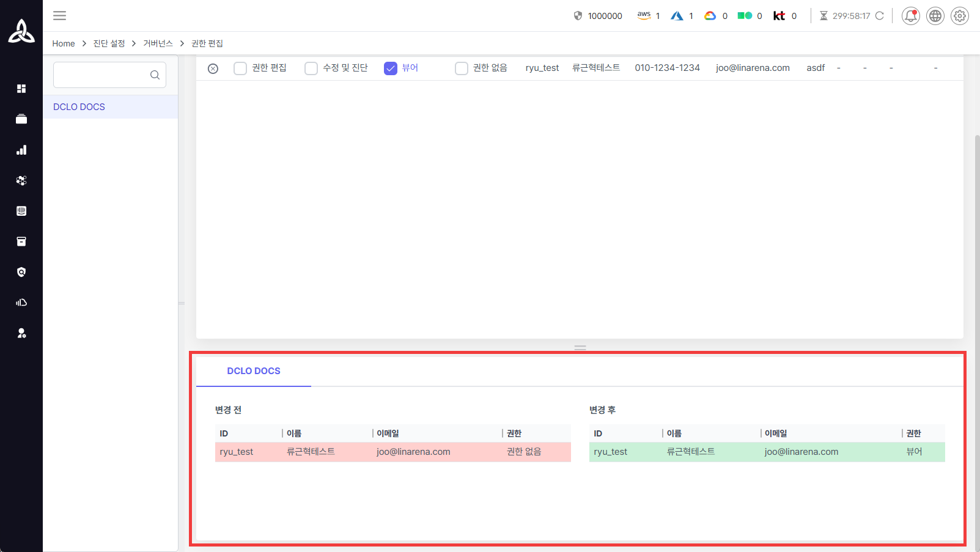Click the horizontal panel splitter handle

pos(580,347)
